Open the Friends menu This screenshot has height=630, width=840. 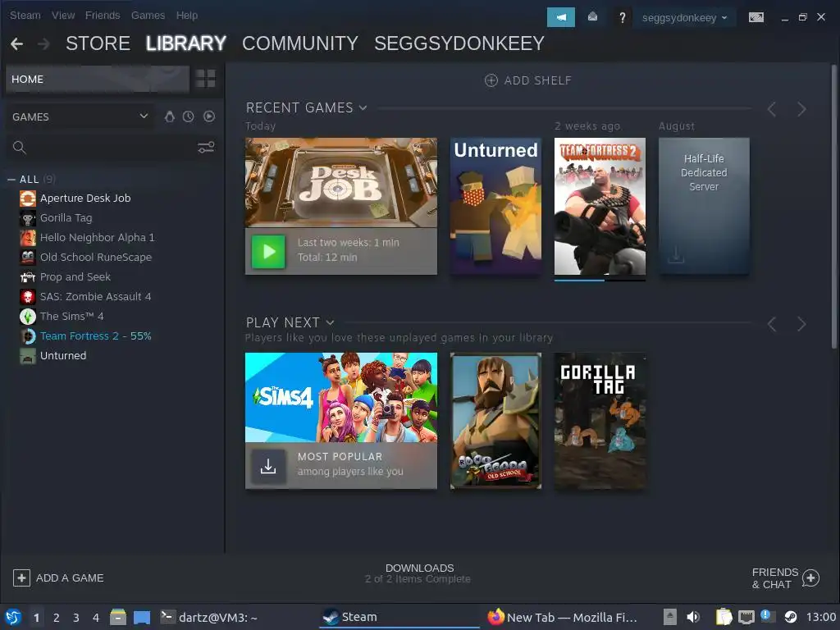[103, 16]
